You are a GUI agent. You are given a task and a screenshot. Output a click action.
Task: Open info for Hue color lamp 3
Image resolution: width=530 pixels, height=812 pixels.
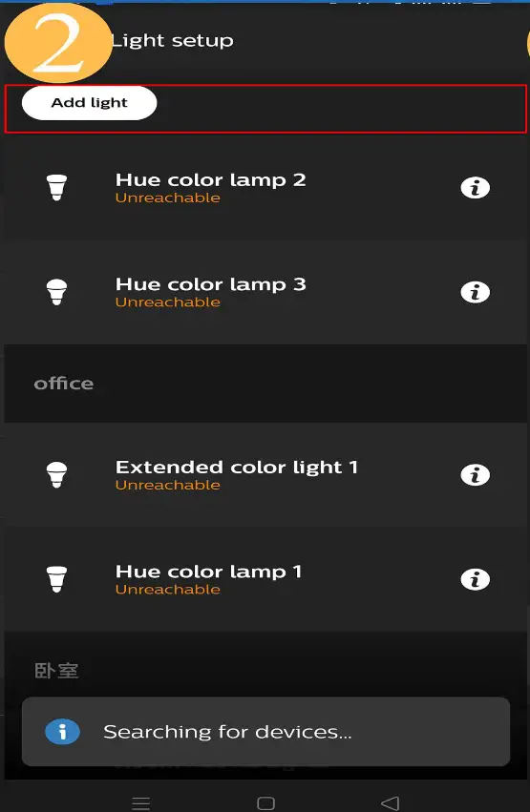point(475,292)
